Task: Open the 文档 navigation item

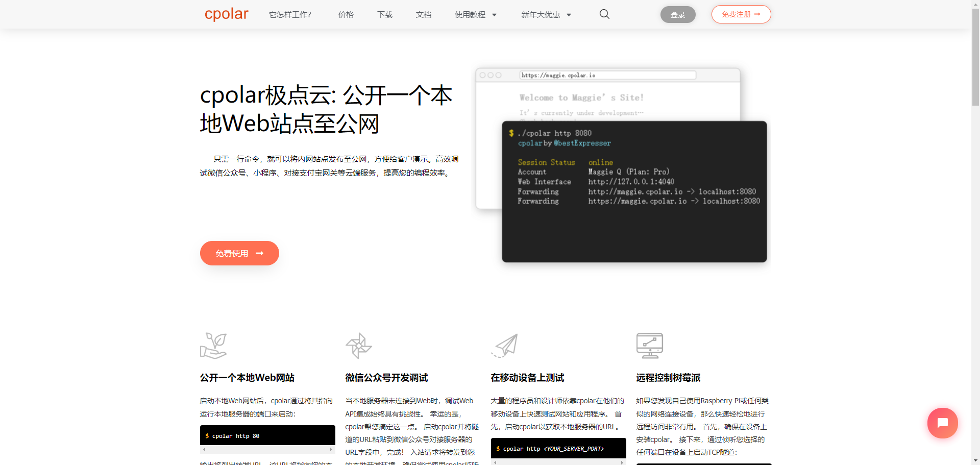Action: (423, 14)
